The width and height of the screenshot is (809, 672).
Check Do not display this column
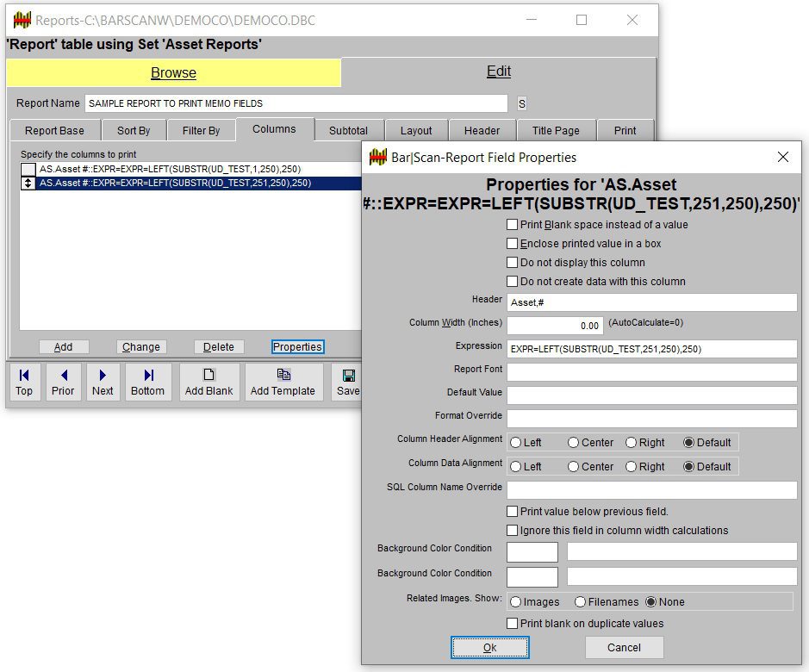513,263
